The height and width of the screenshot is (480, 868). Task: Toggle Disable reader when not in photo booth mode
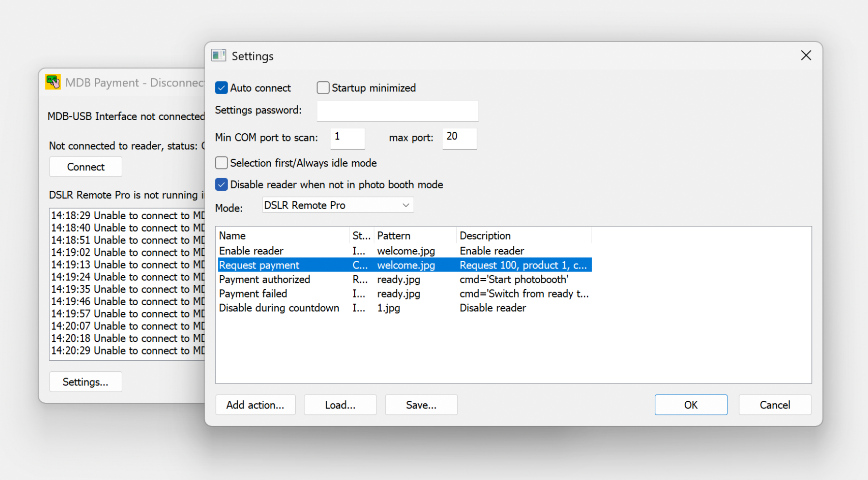pyautogui.click(x=221, y=185)
